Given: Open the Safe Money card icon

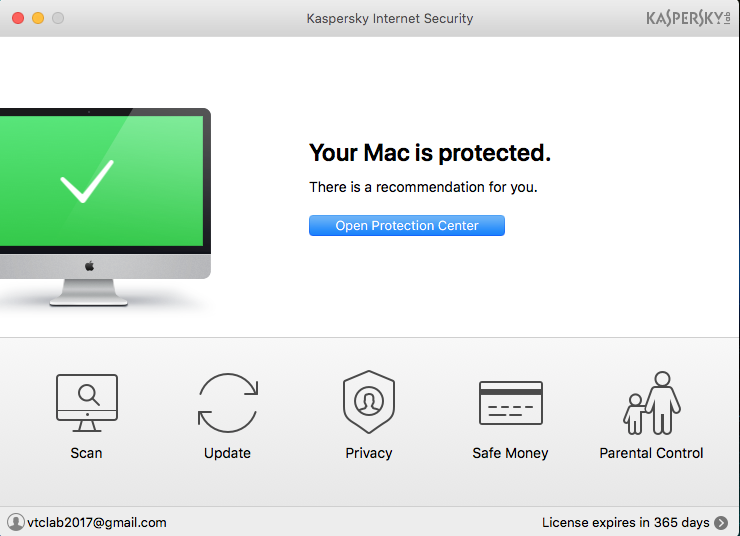Looking at the screenshot, I should tap(510, 402).
